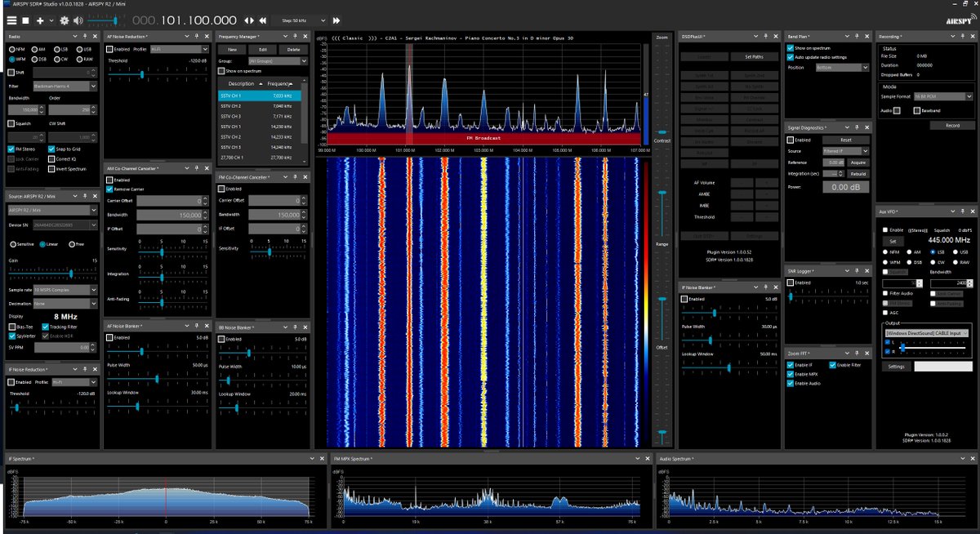Select the SSTV CH 2 7,040 kHz entry
Screen dimensions: 980x534
(x=258, y=106)
